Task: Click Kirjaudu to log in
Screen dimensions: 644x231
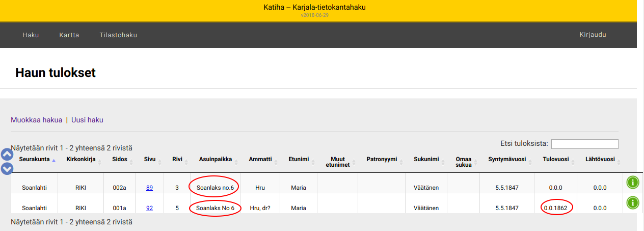Action: [x=593, y=35]
